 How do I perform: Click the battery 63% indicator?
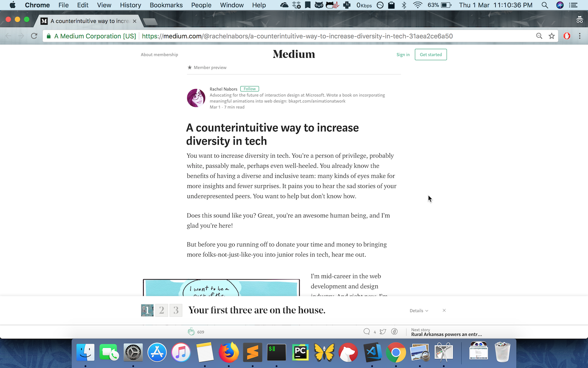439,5
